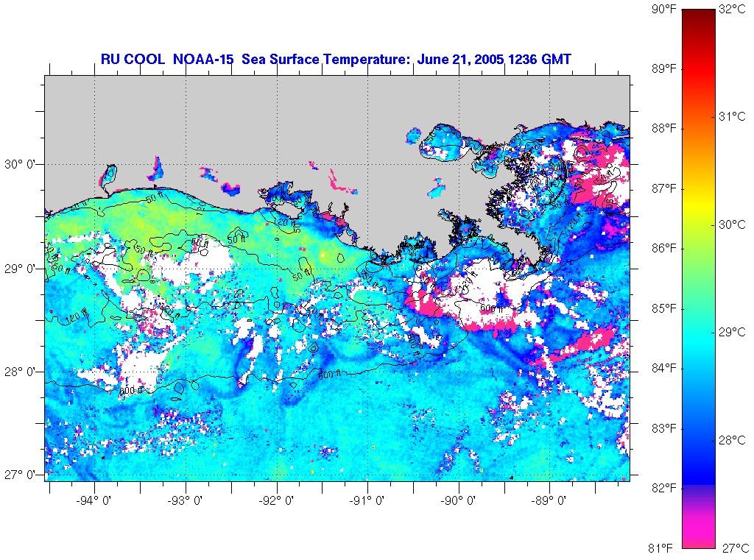Click the 29° 0' latitude label
This screenshot has height=560, width=754.
tap(21, 268)
